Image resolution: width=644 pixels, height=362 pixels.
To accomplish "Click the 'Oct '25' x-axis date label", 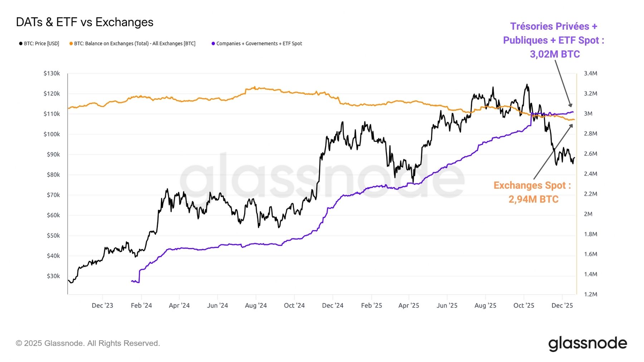I will click(523, 306).
